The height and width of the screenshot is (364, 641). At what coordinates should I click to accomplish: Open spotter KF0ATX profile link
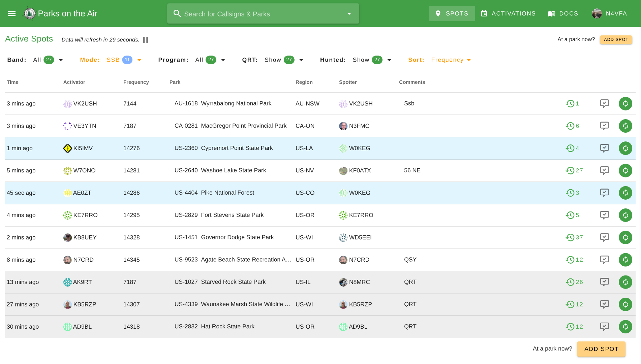[x=360, y=170]
